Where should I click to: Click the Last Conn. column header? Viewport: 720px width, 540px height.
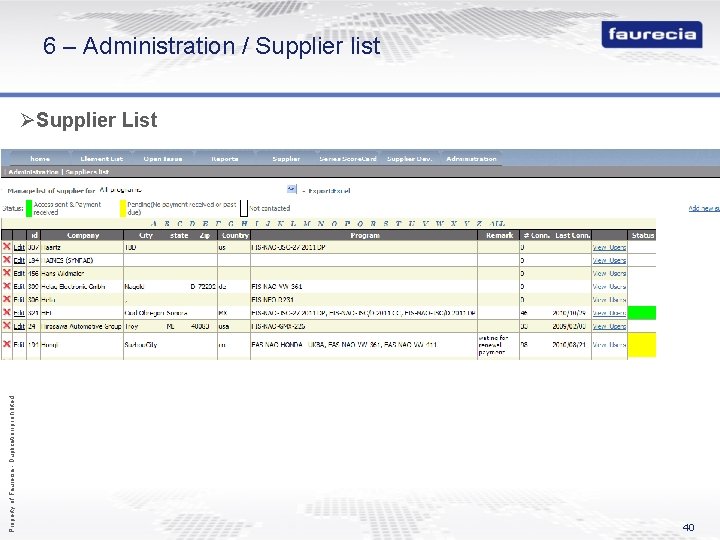(572, 235)
